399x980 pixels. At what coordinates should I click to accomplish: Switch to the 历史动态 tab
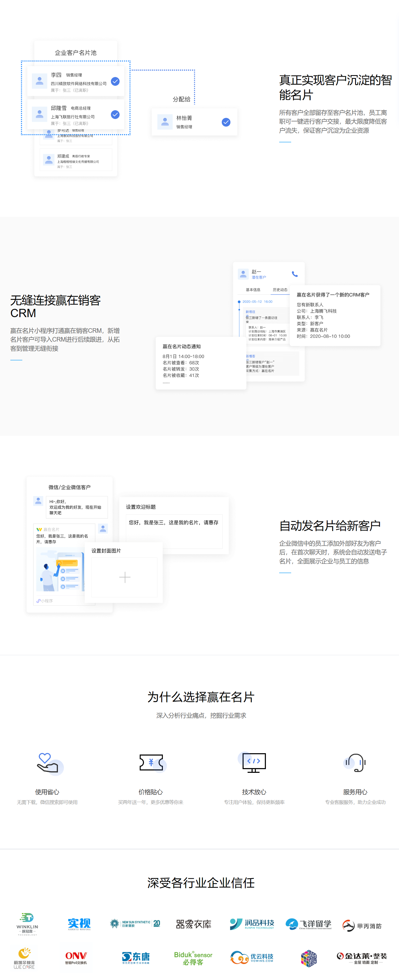(x=280, y=290)
